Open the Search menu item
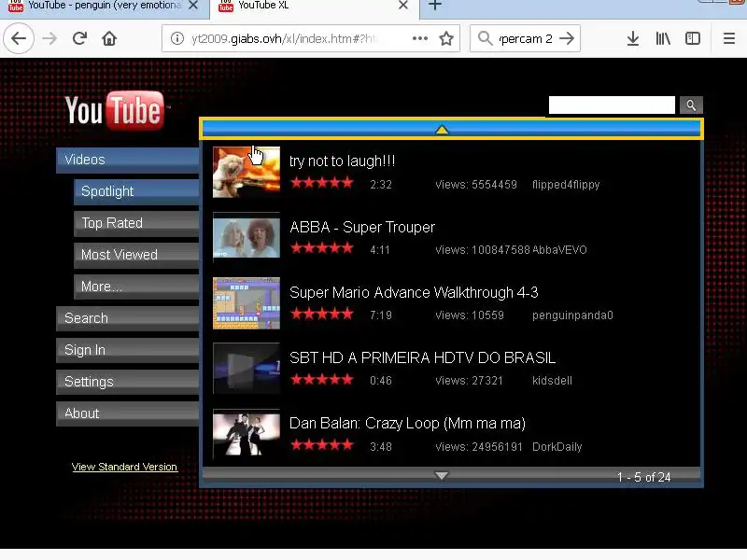The height and width of the screenshot is (560, 747). (x=128, y=318)
